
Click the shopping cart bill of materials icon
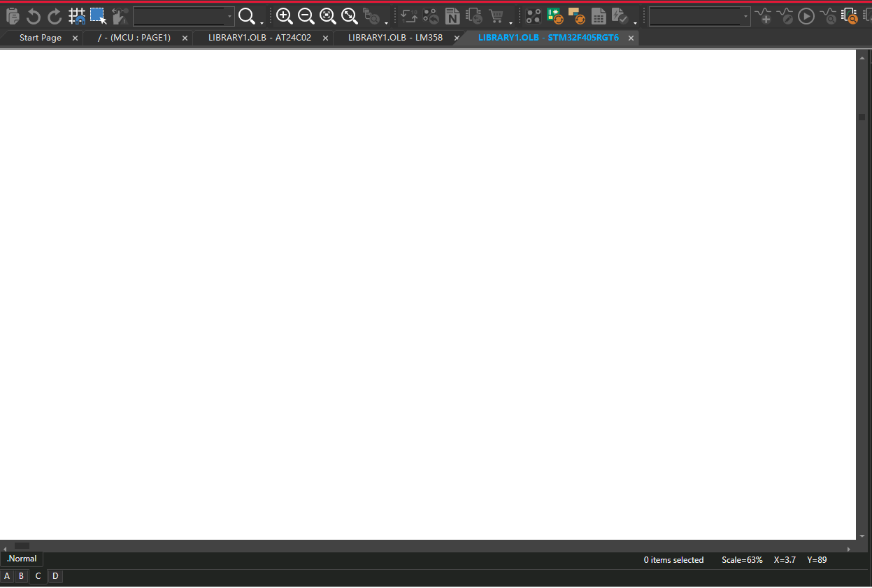coord(496,16)
